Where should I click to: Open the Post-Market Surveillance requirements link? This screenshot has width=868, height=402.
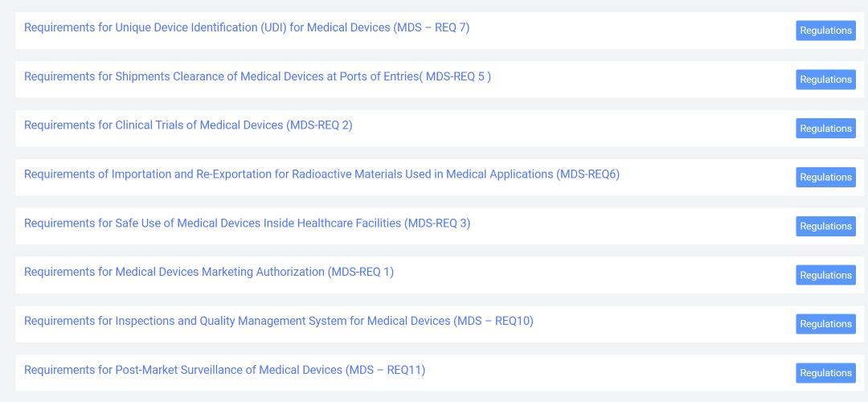coord(224,370)
